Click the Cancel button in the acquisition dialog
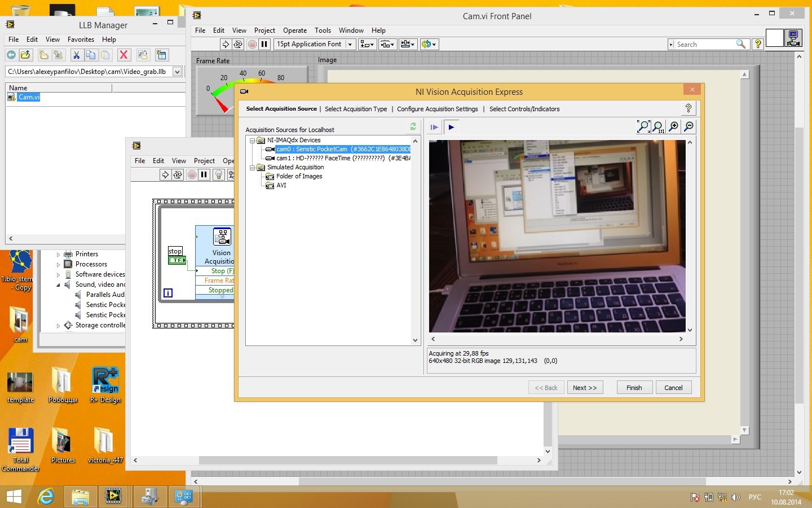 [x=673, y=388]
